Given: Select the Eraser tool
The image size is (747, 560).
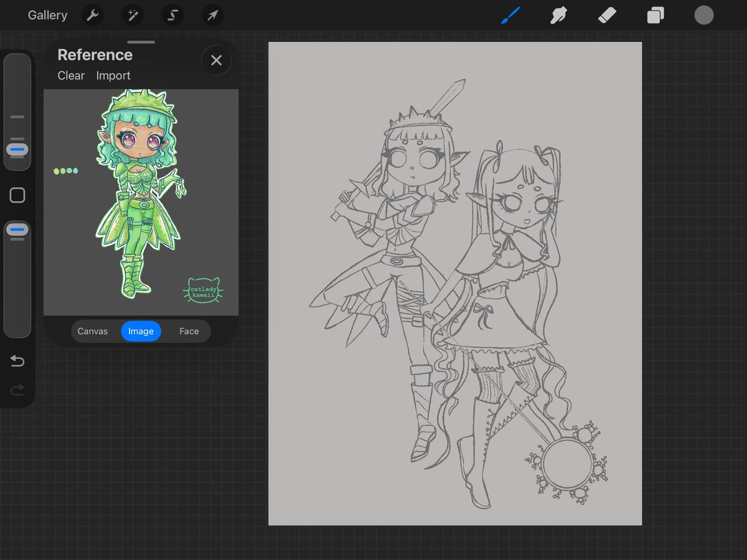Looking at the screenshot, I should (607, 15).
